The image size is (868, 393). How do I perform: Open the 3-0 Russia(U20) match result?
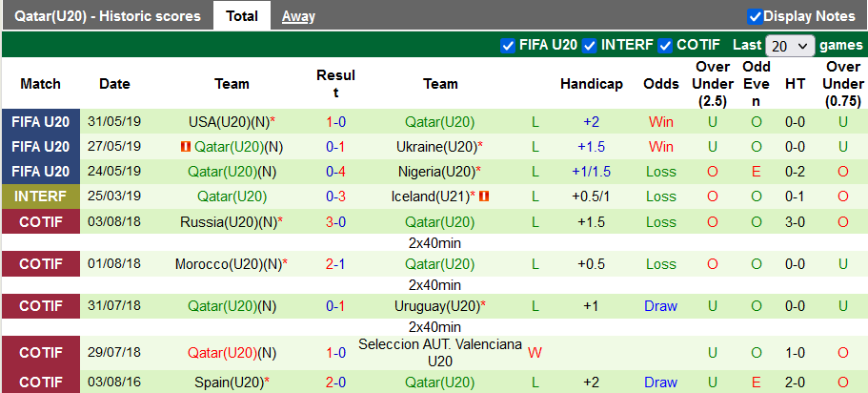coord(335,221)
